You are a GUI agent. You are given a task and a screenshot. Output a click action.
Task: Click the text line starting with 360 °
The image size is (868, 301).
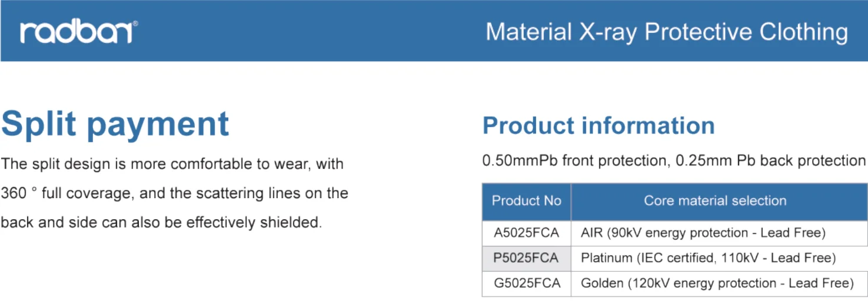pos(175,193)
